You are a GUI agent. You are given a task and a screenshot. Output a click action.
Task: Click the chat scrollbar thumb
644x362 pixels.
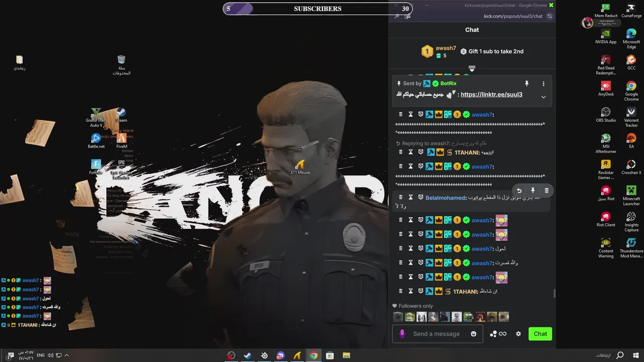click(554, 293)
